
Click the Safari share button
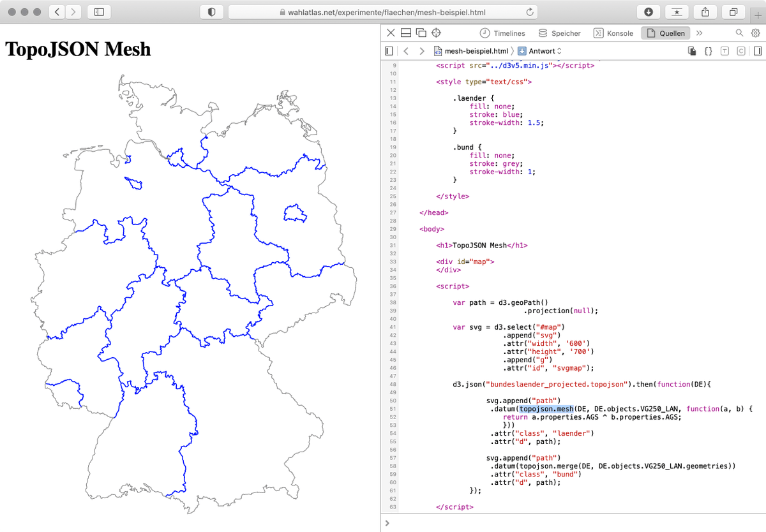click(705, 12)
